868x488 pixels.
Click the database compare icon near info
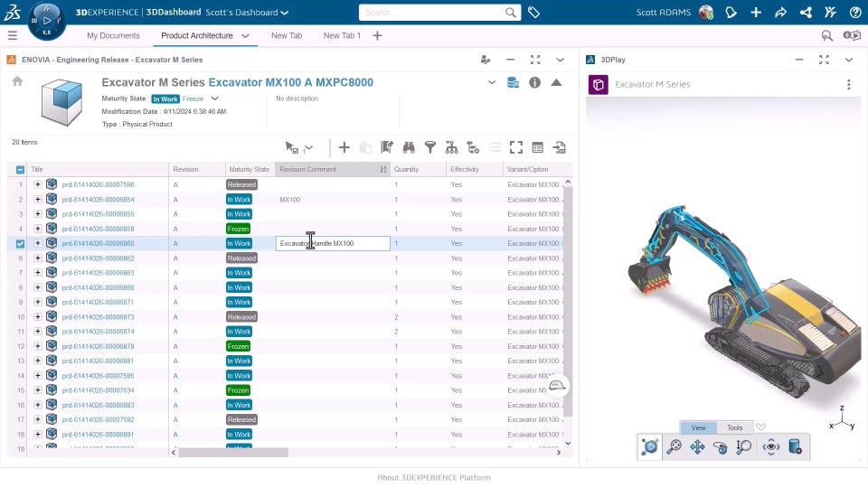point(513,82)
